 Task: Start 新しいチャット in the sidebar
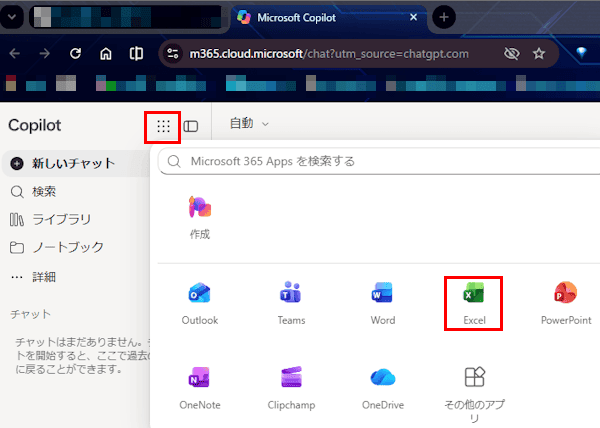[76, 163]
